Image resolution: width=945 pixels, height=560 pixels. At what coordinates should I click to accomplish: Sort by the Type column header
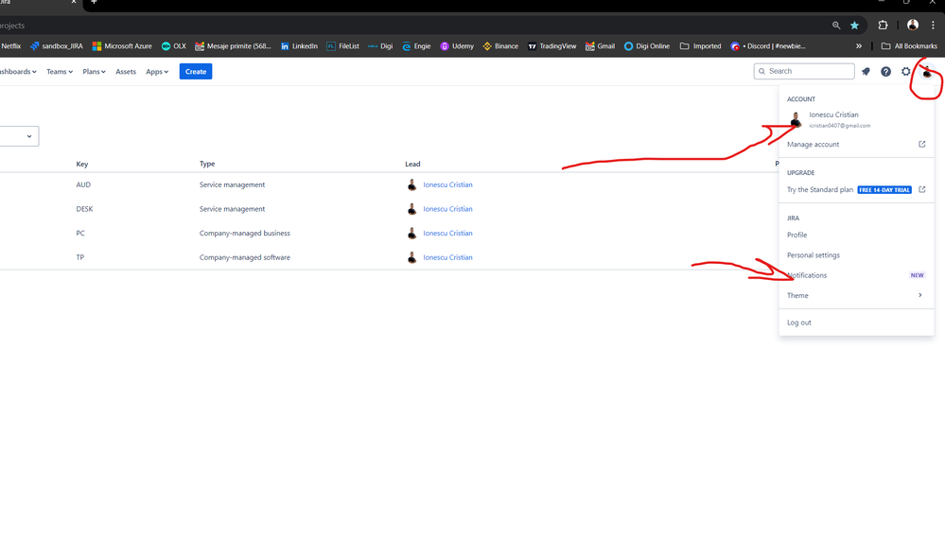(207, 164)
